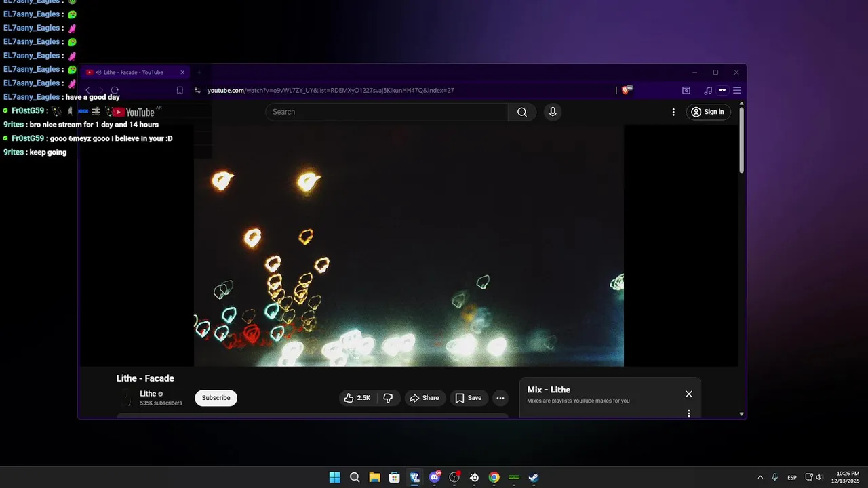The height and width of the screenshot is (488, 868).
Task: Open Windows taskbar Search
Action: 355,477
